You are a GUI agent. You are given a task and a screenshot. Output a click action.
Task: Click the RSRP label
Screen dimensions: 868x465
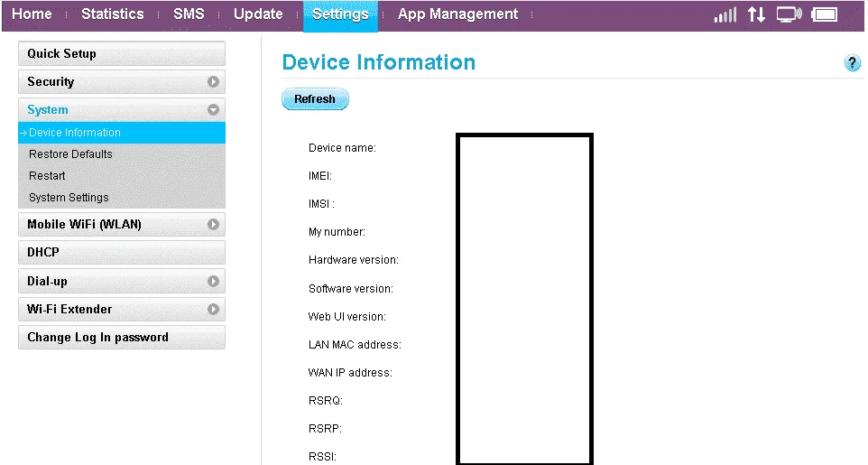(325, 429)
